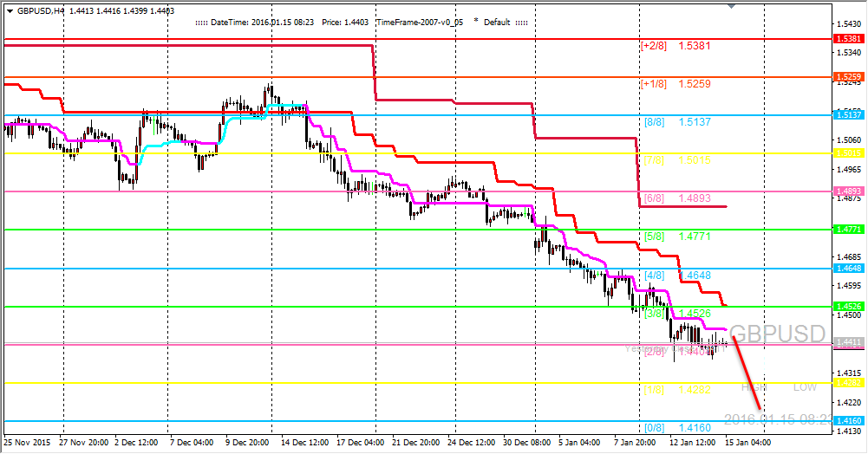Select the GBPUSD,H4 chart title text
The image size is (868, 454).
[x=41, y=10]
